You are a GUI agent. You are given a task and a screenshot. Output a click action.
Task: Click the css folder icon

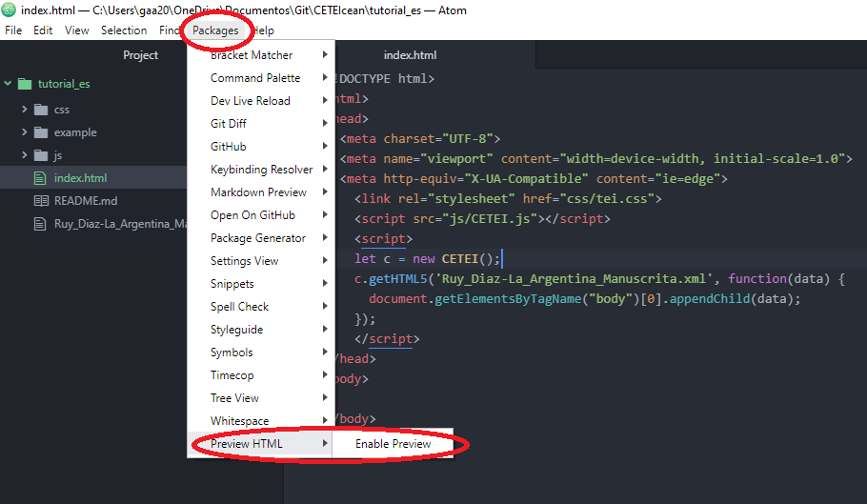[41, 110]
